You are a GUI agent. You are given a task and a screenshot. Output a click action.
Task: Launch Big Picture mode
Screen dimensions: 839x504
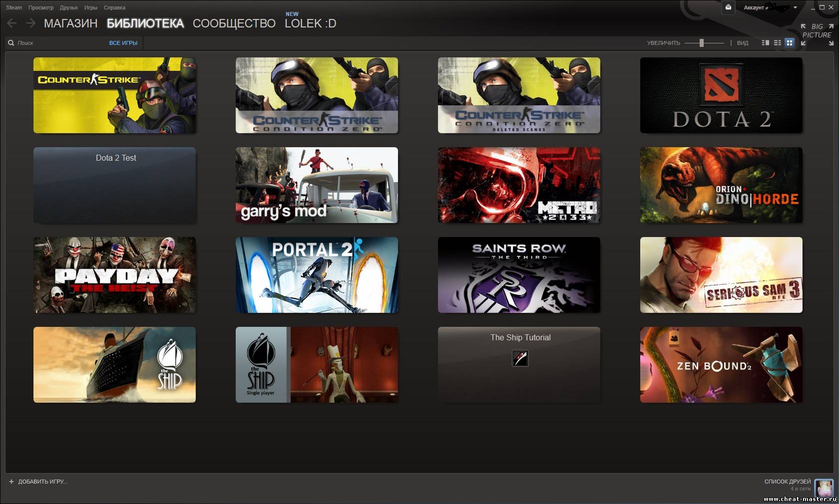tap(817, 31)
